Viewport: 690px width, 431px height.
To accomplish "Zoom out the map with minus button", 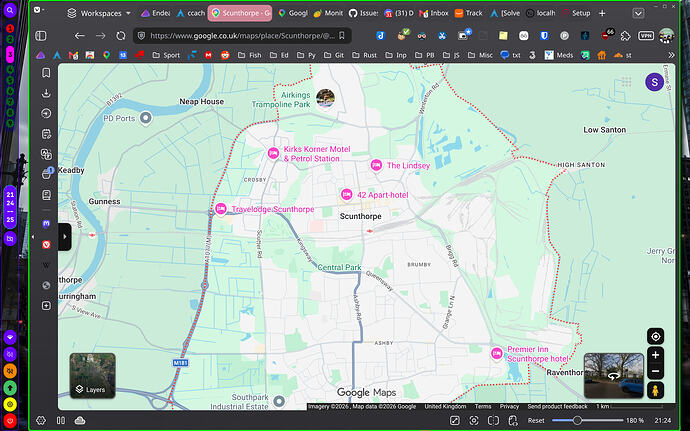I will 655,371.
